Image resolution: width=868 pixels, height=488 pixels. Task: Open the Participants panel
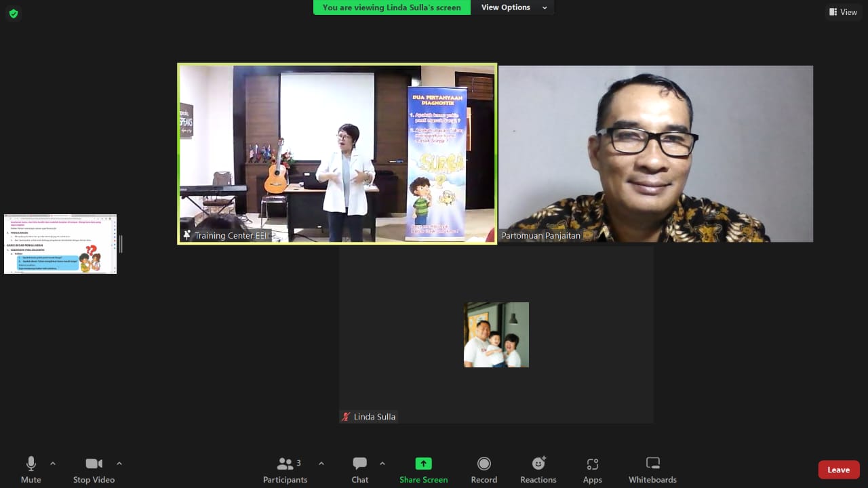tap(285, 470)
